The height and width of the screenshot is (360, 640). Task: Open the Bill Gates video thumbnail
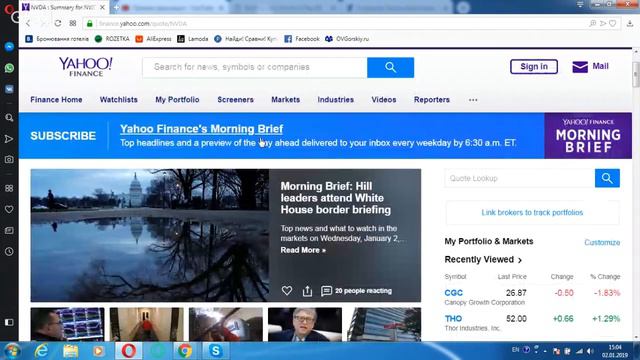tap(305, 324)
